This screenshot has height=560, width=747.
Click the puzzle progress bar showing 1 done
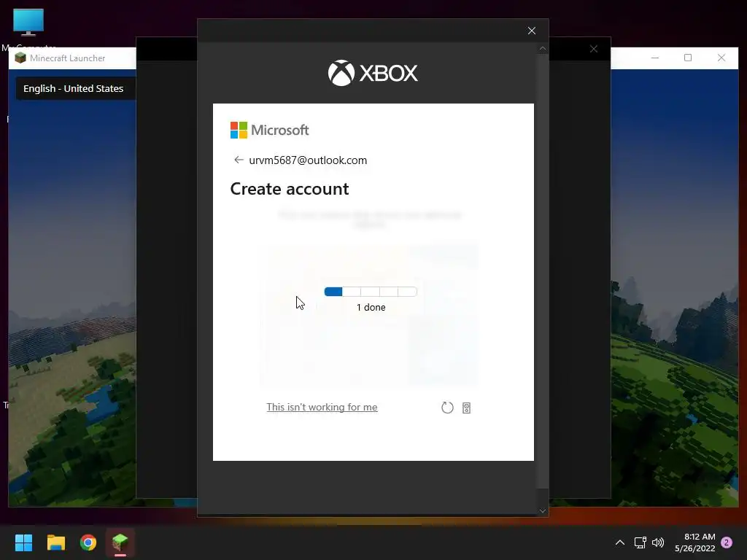371,292
